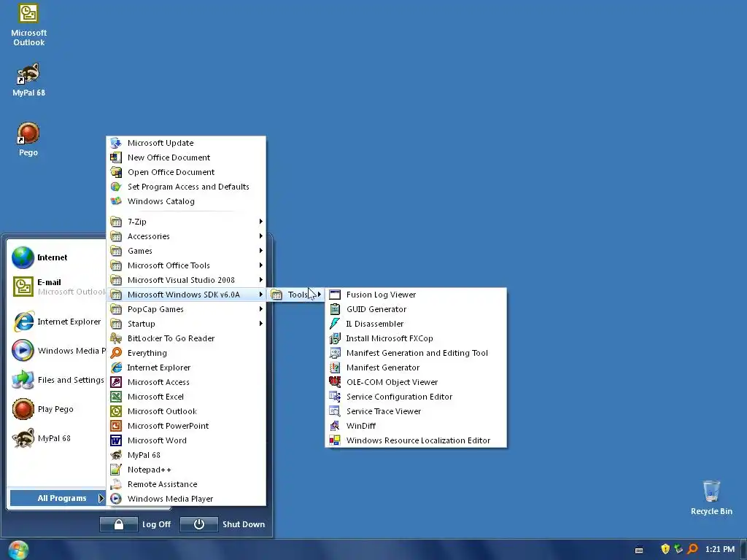This screenshot has width=747, height=560.
Task: Open Everything search icon in programs list
Action: click(116, 354)
